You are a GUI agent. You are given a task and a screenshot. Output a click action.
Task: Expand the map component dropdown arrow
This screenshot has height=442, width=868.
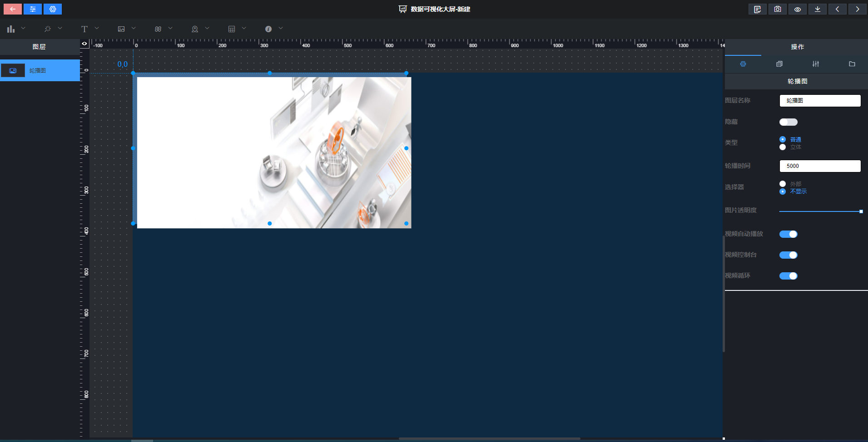(207, 28)
